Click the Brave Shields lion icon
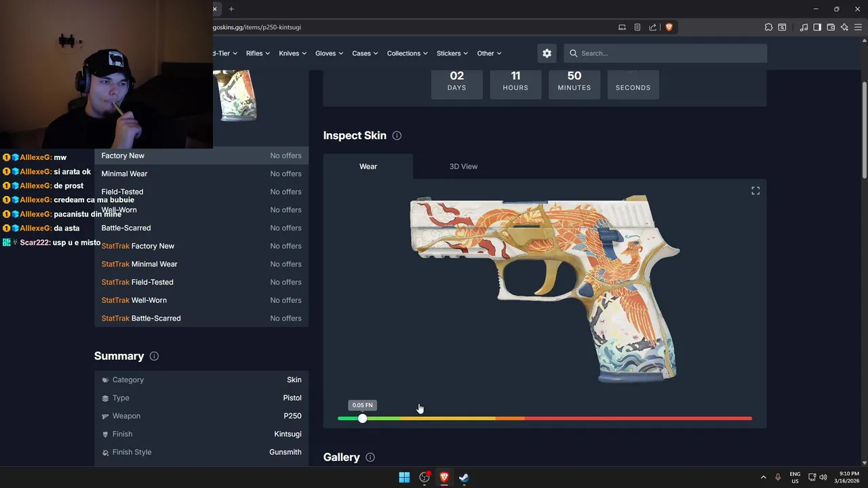 tap(669, 27)
